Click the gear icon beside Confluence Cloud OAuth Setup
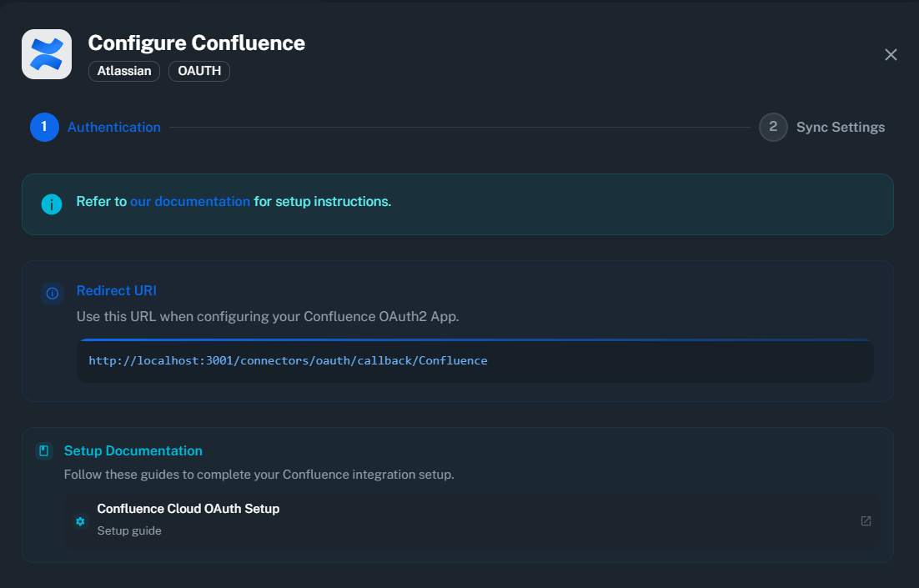Image resolution: width=919 pixels, height=588 pixels. click(x=80, y=520)
